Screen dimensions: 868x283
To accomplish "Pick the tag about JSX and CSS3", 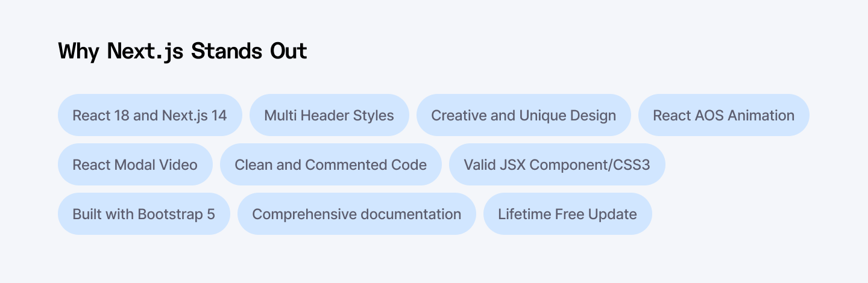I will click(557, 164).
